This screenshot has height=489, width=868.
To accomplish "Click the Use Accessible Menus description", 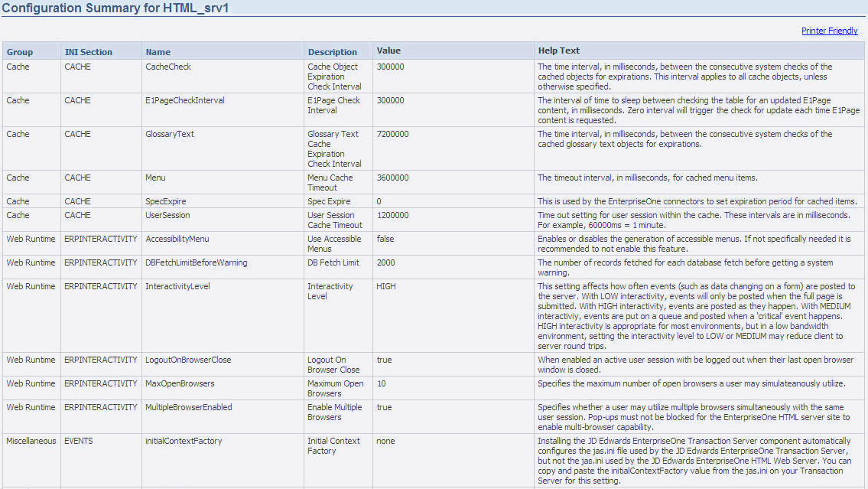I will 334,243.
